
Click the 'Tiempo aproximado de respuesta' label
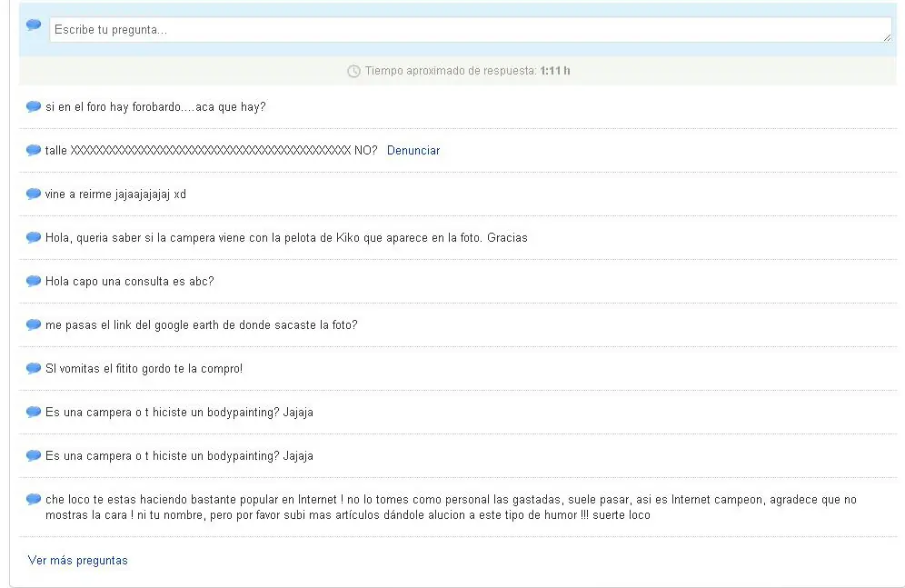(451, 70)
